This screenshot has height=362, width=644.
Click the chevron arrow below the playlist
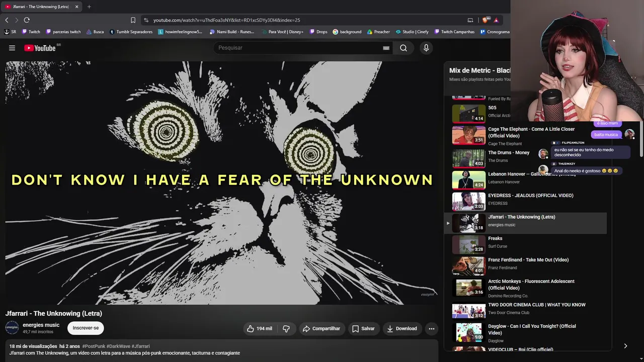[625, 346]
